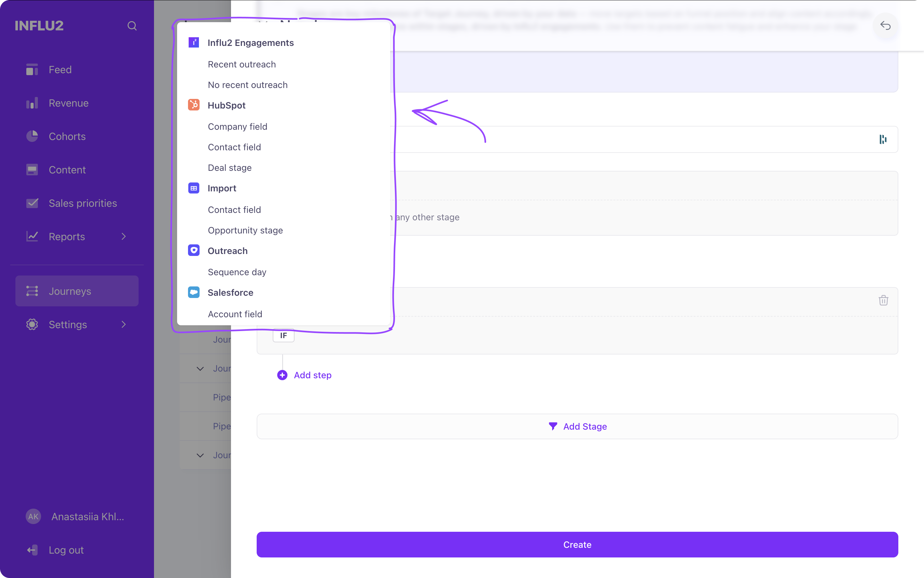The height and width of the screenshot is (578, 924).
Task: Open Anastasiia Khl... profile
Action: (x=88, y=516)
